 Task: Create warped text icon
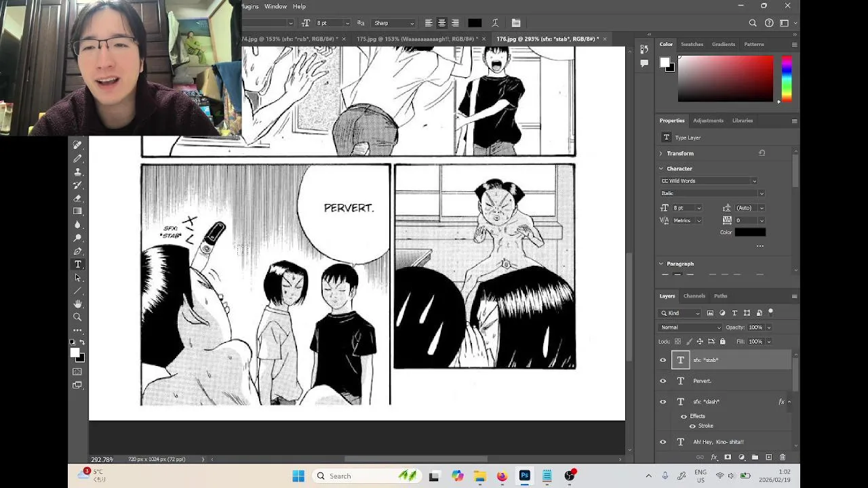pyautogui.click(x=495, y=23)
